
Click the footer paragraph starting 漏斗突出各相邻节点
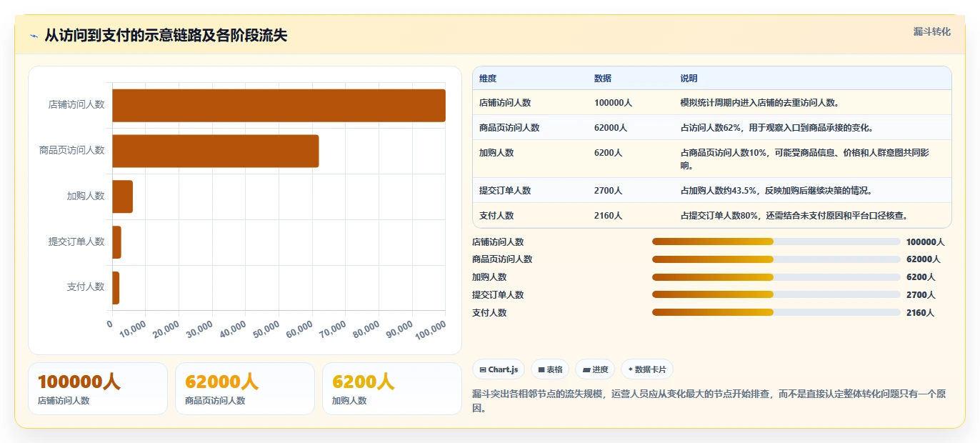coord(709,401)
